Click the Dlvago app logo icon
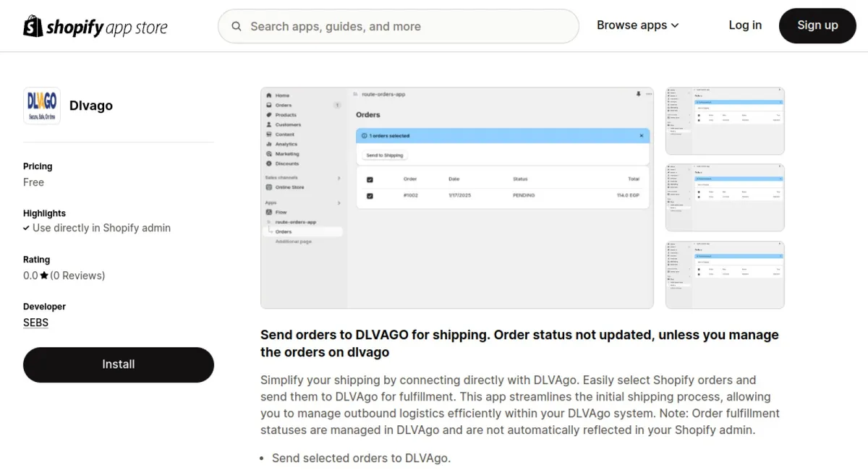868x470 pixels. [x=42, y=106]
